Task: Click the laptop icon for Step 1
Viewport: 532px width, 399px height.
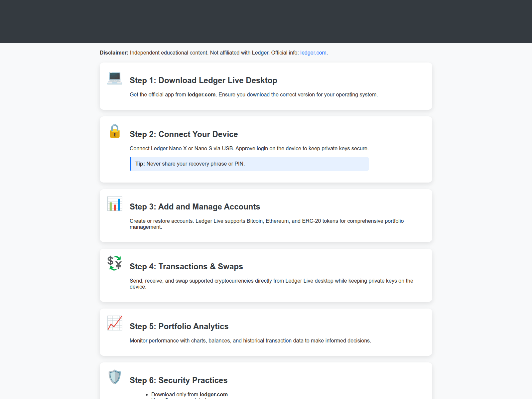Action: tap(114, 78)
